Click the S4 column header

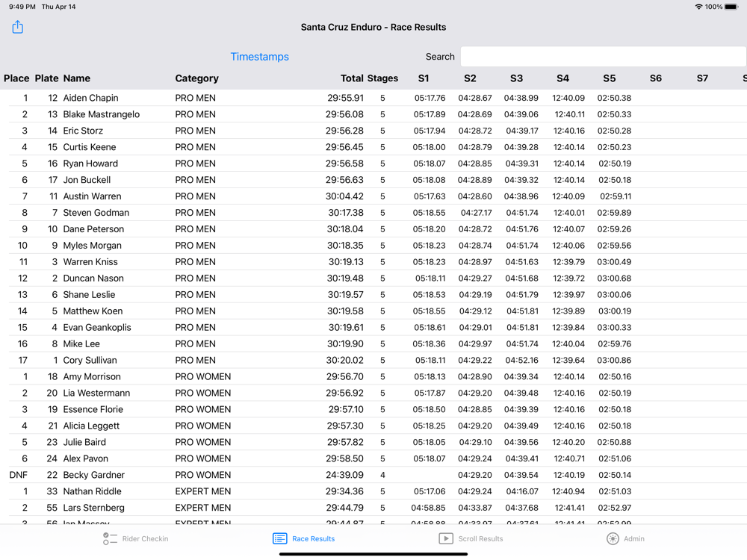pos(563,78)
